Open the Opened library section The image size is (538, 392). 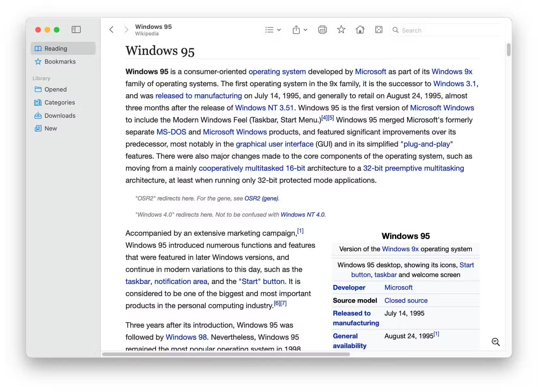[63, 89]
